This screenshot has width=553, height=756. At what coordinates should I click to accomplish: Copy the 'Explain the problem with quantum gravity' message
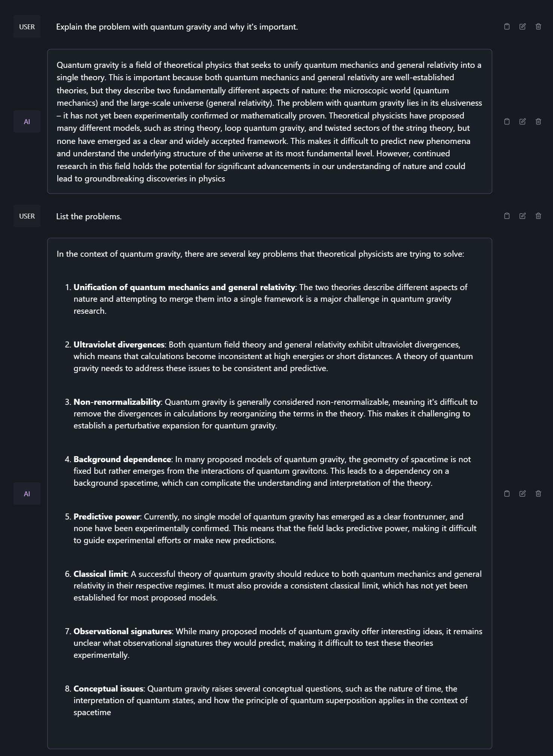click(x=507, y=27)
